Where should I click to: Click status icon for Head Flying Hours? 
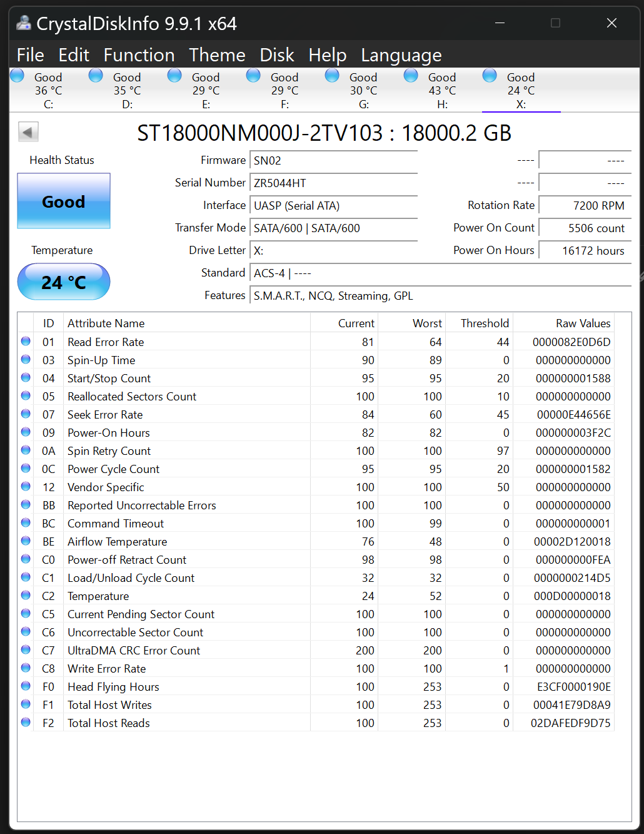[x=26, y=686]
